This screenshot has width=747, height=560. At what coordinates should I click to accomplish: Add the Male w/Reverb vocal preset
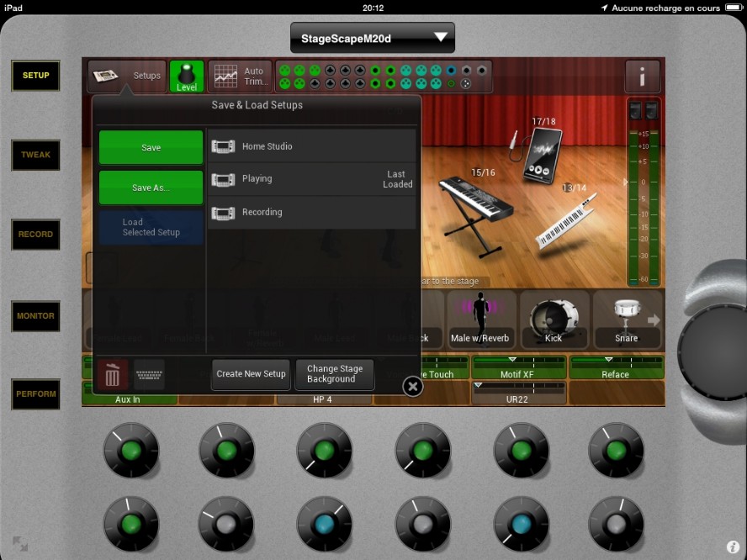tap(480, 319)
